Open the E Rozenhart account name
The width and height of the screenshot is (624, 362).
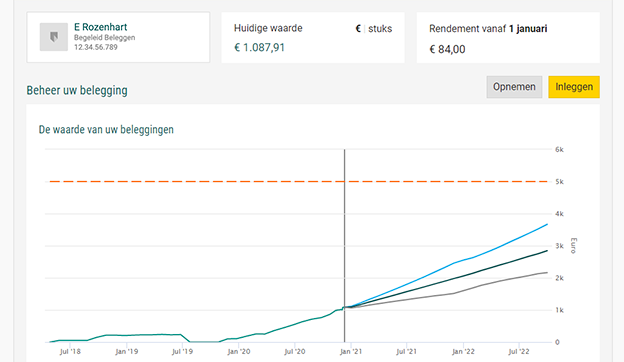100,27
